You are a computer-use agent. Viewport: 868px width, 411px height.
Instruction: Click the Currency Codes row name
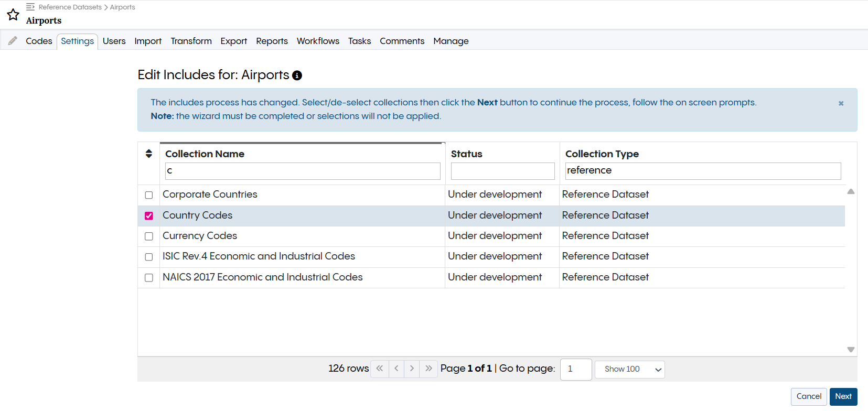tap(200, 236)
